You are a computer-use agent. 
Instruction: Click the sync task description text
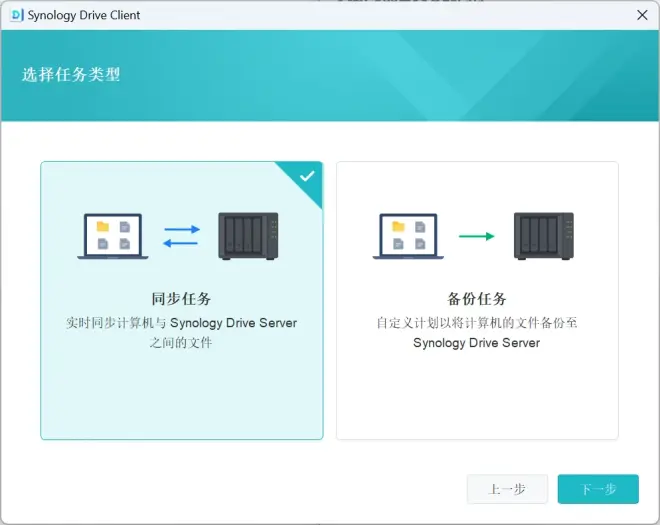(181, 333)
